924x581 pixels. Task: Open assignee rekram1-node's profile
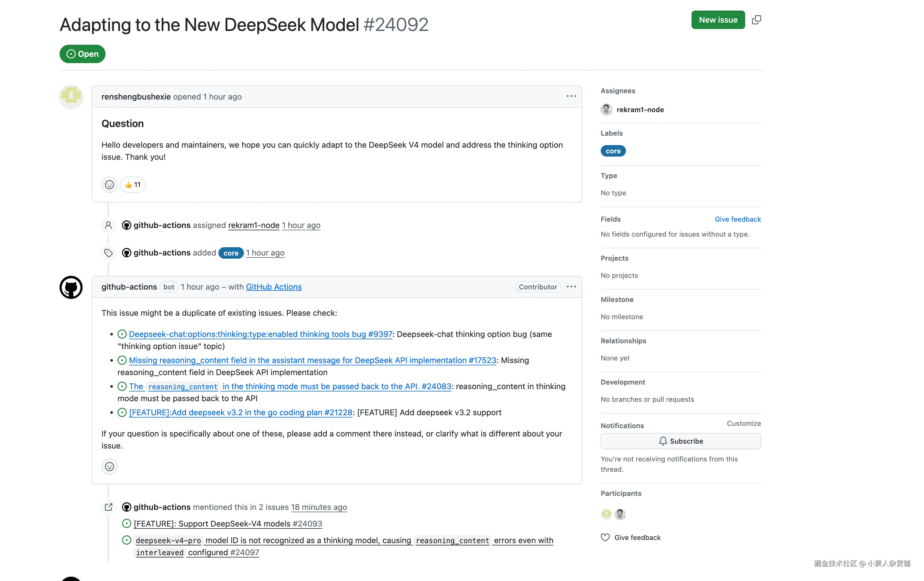tap(640, 110)
